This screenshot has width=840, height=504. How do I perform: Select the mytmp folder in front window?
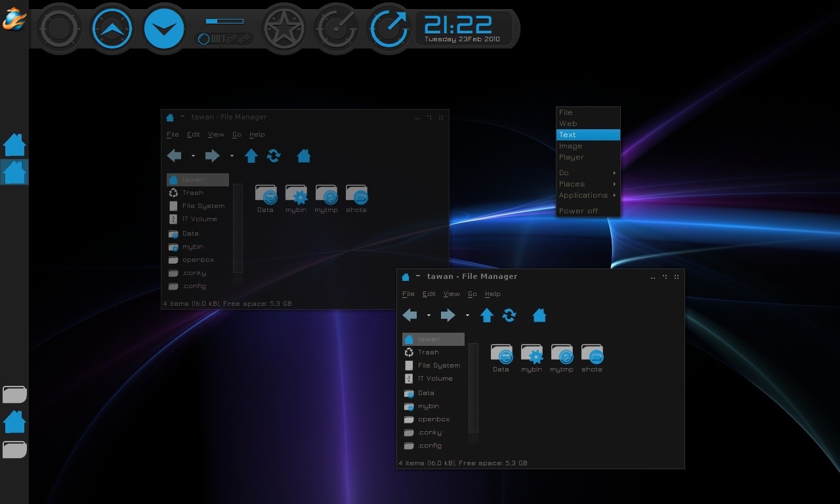click(562, 358)
